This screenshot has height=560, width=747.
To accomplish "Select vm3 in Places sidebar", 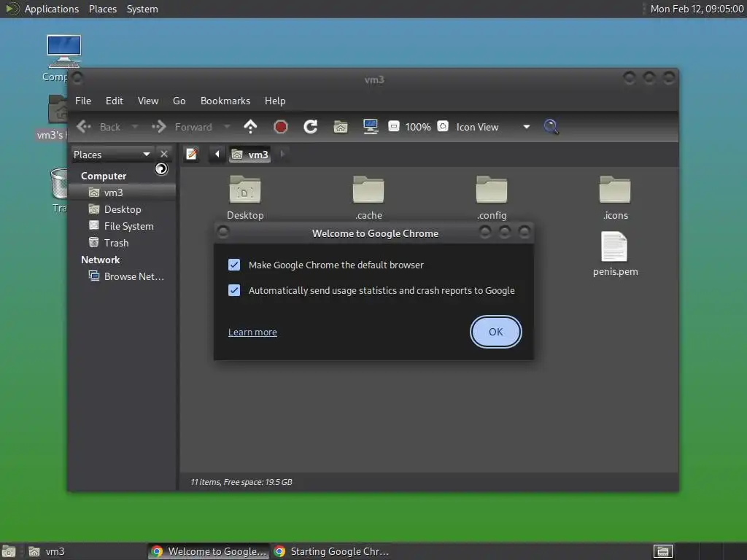I will tap(122, 192).
